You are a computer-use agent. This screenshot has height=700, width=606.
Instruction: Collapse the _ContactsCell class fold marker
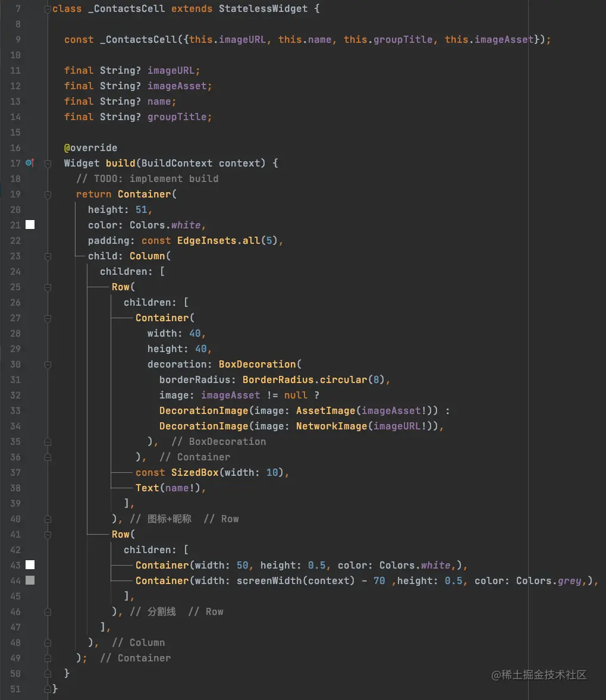[48, 10]
